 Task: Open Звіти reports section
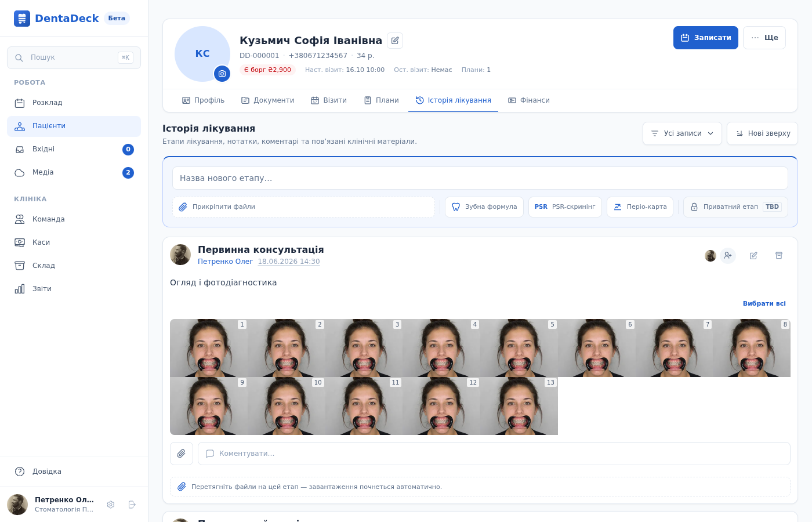click(x=74, y=289)
